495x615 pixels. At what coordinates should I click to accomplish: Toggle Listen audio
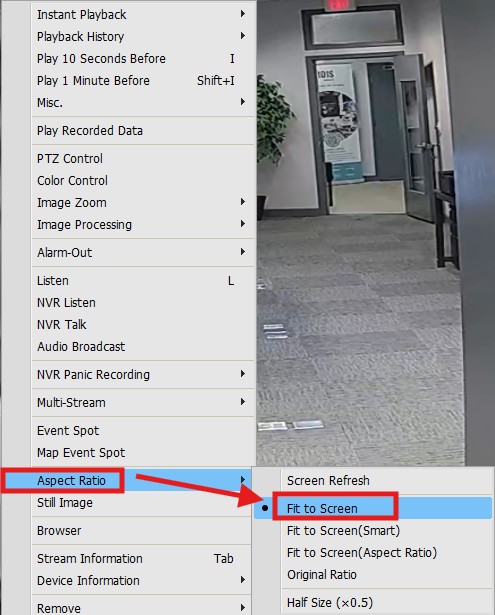143,280
